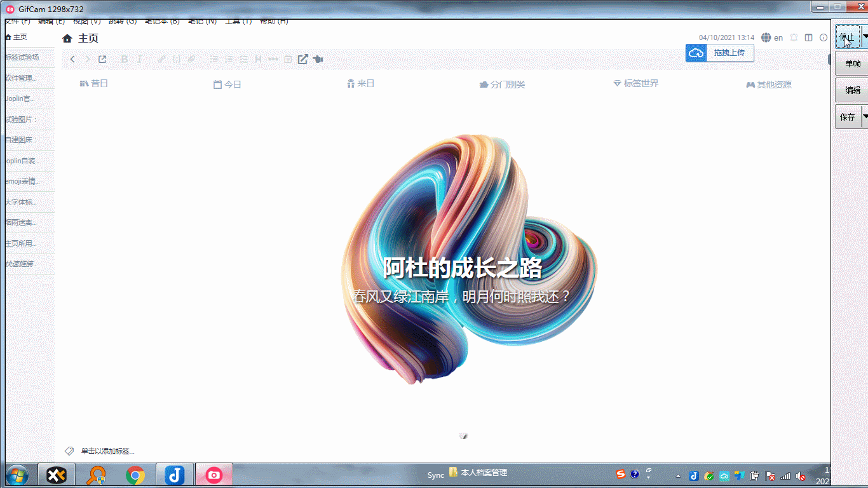Open the 视图 (V) menu

[87, 22]
